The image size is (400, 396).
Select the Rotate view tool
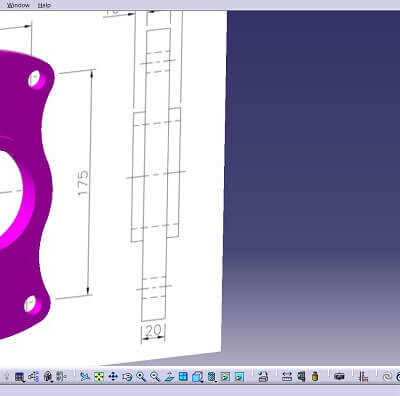tap(127, 377)
